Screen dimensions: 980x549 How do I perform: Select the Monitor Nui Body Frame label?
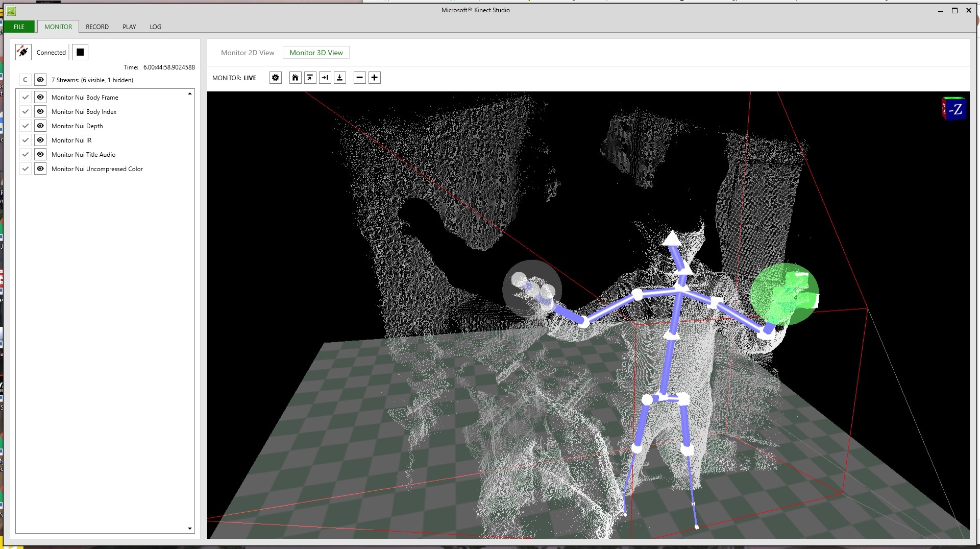coord(85,97)
